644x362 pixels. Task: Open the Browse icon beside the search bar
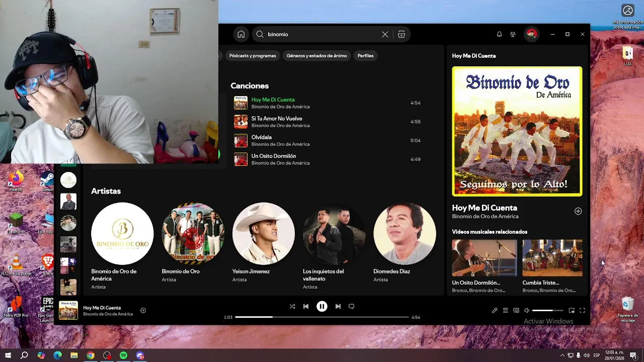(x=401, y=34)
